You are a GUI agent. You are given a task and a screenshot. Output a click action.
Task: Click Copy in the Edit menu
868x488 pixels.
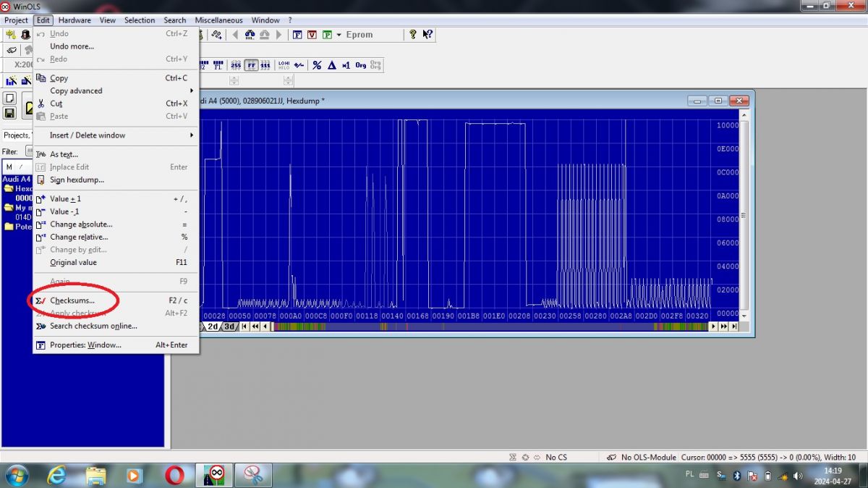click(x=116, y=78)
